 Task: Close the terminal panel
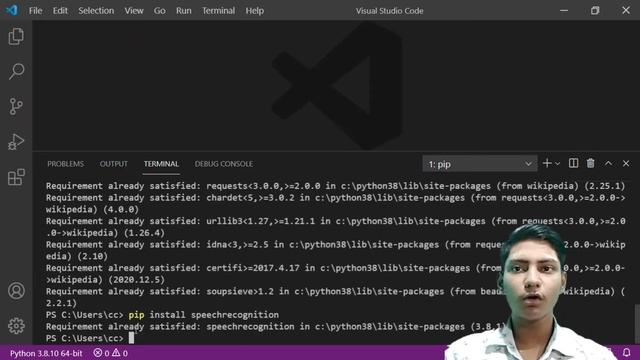[x=626, y=163]
